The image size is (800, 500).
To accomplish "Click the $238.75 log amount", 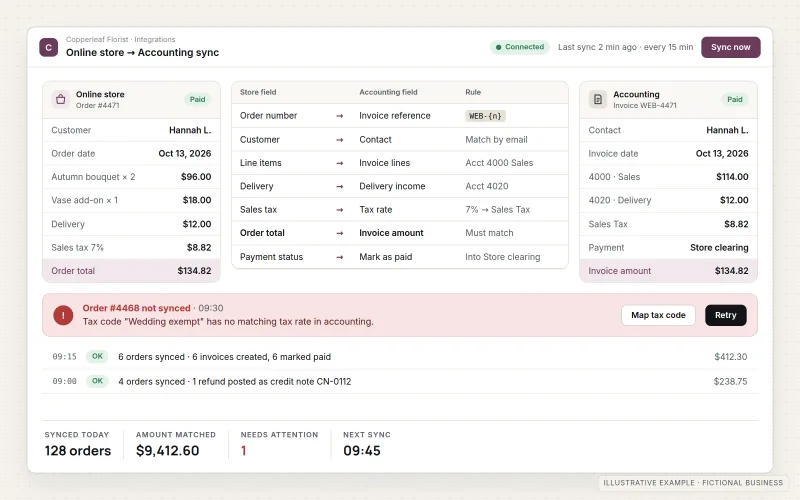I will tap(731, 382).
